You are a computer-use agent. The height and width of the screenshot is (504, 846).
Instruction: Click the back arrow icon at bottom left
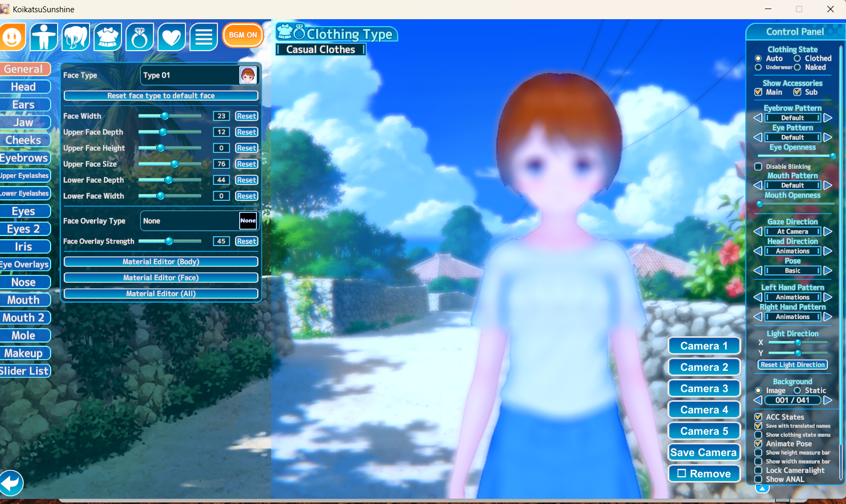tap(11, 483)
